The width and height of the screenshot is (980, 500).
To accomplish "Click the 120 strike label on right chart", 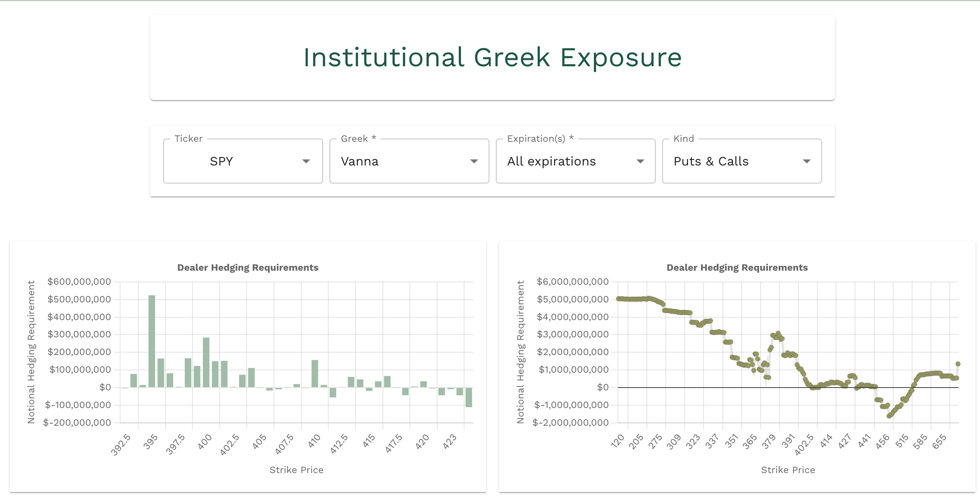I will [618, 441].
